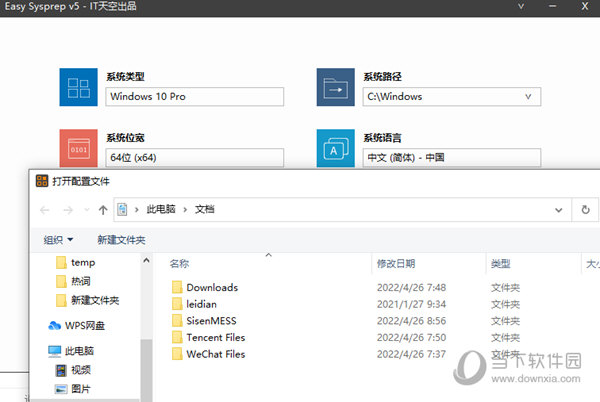Click 文档 in address breadcrumb

click(x=204, y=209)
